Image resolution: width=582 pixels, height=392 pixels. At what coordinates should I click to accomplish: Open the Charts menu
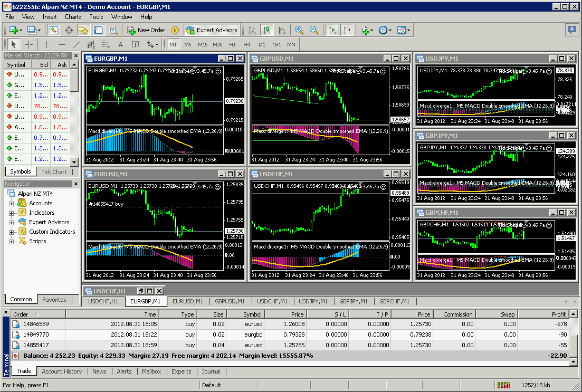[x=73, y=17]
